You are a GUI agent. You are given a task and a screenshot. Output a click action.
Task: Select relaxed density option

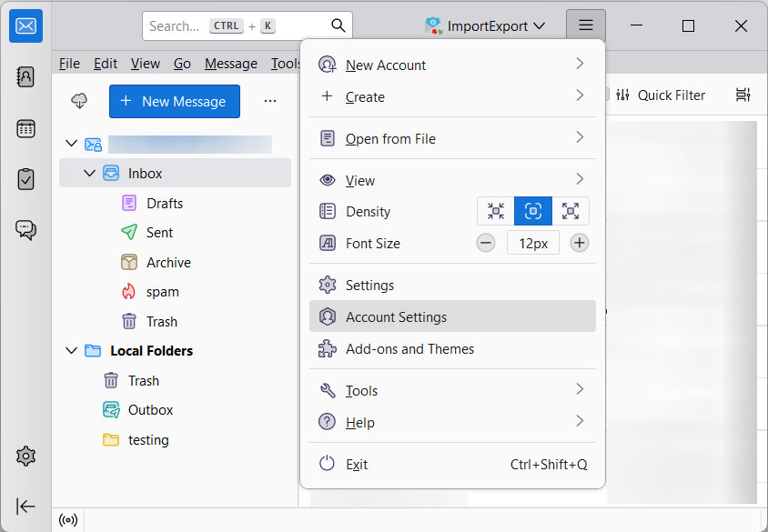[x=571, y=211]
